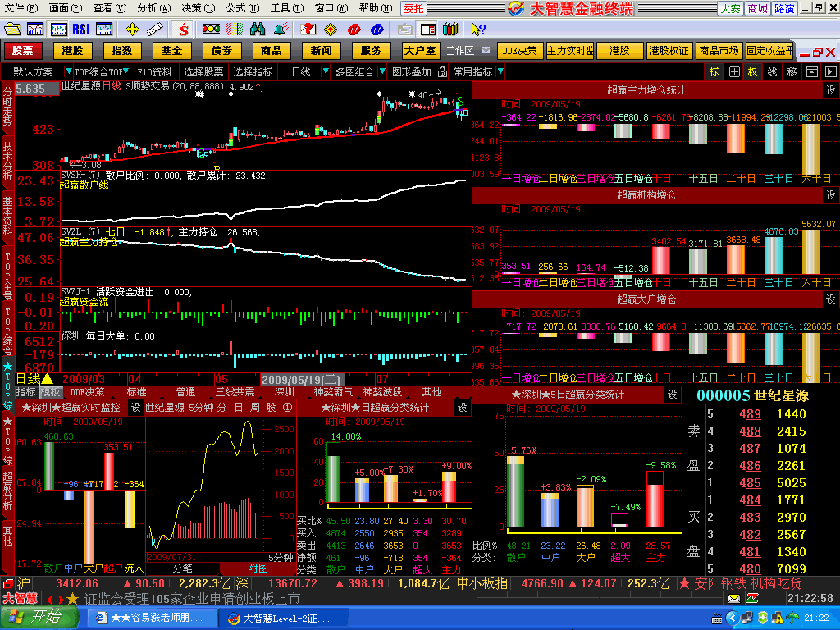
Task: Click the open folder toolbar icon
Action: point(12,29)
